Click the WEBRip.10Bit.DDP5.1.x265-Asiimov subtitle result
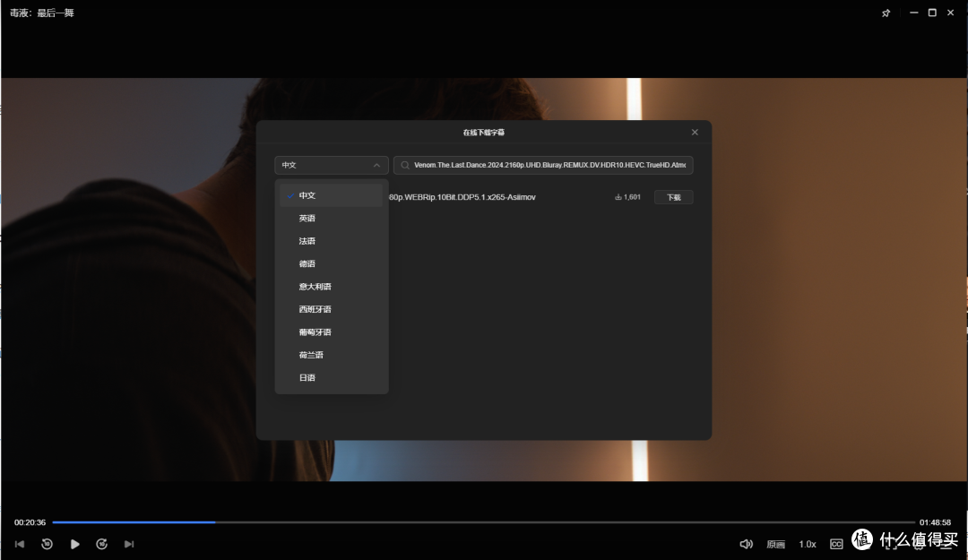This screenshot has height=560, width=968. 462,197
